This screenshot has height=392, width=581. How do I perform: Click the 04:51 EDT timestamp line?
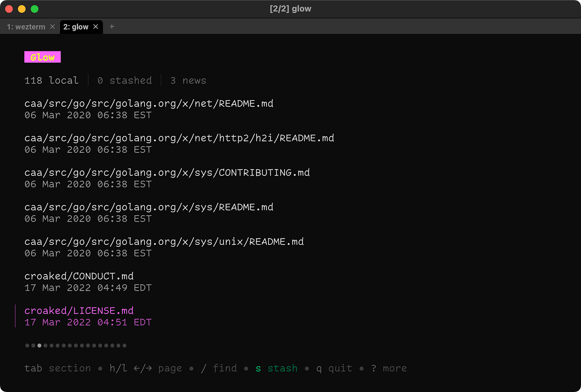pos(88,323)
